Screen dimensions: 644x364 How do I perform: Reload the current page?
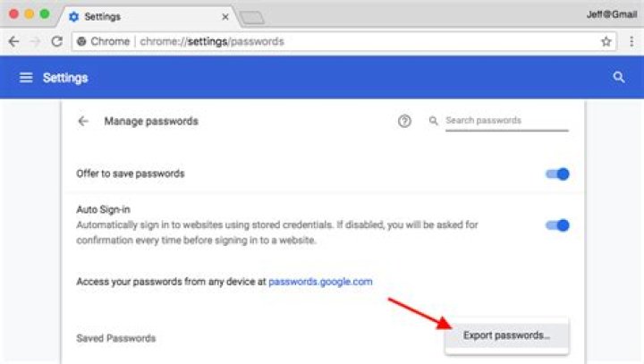click(x=56, y=41)
